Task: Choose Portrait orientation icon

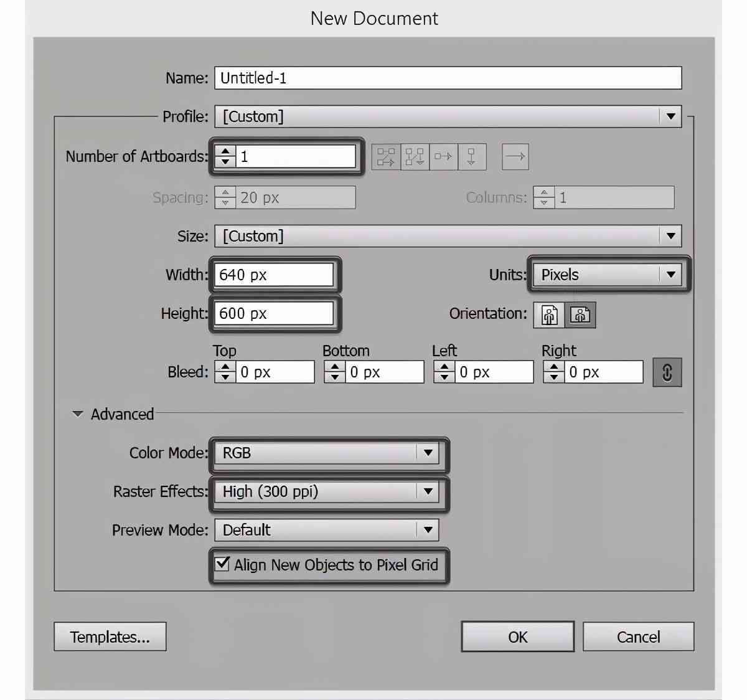Action: tap(549, 315)
